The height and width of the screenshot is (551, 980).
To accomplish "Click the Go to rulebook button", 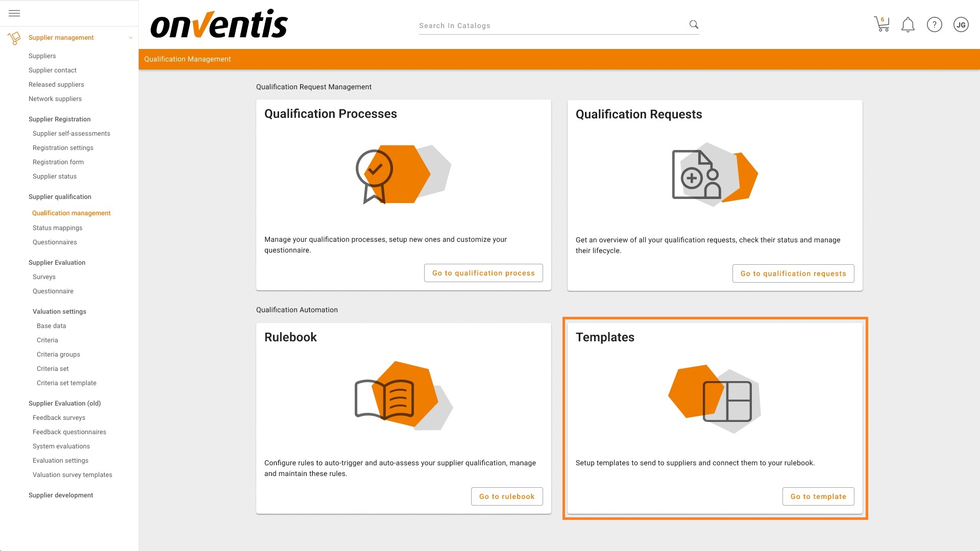I will (507, 496).
